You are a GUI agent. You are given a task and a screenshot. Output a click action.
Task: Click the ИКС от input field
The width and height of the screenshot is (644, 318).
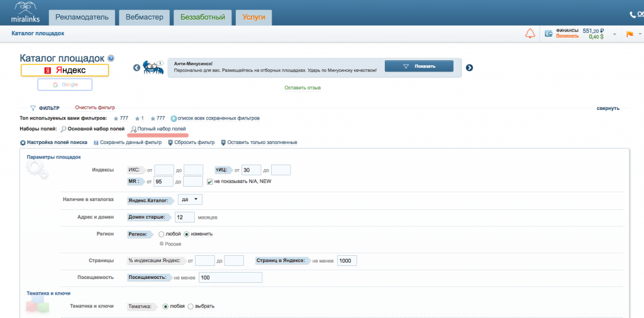point(164,170)
